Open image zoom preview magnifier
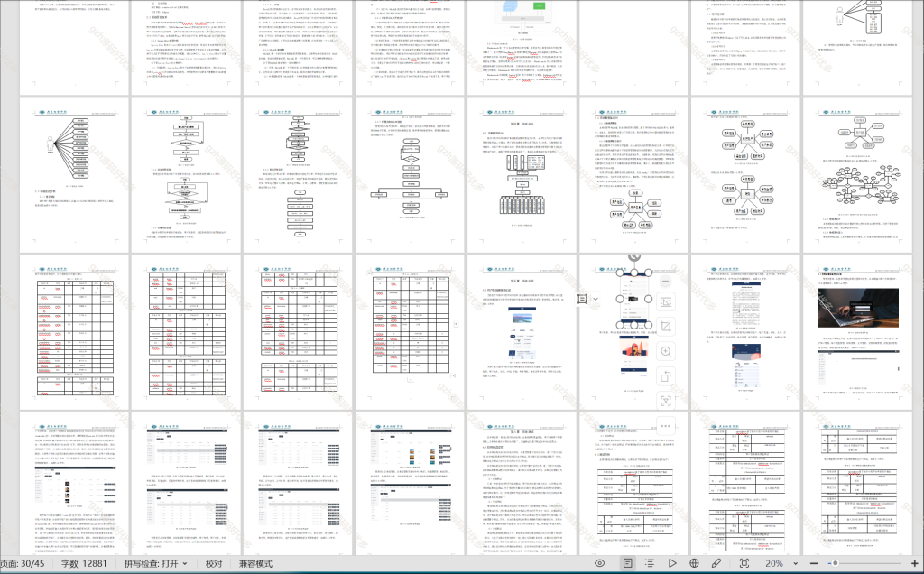The width and height of the screenshot is (924, 574). pyautogui.click(x=666, y=352)
